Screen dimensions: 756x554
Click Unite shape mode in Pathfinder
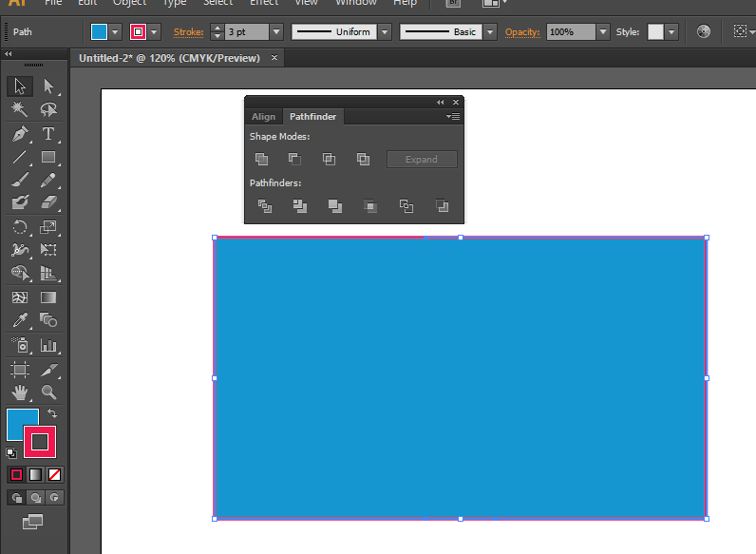click(x=261, y=160)
